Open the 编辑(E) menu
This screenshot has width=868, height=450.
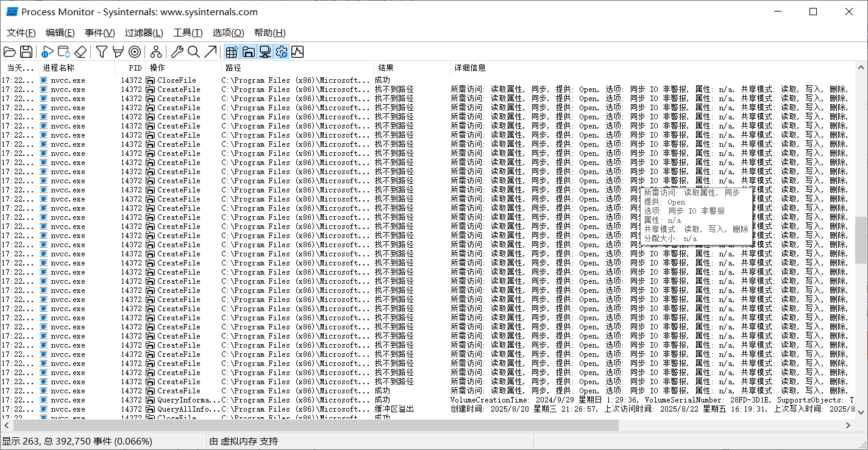pyautogui.click(x=60, y=33)
